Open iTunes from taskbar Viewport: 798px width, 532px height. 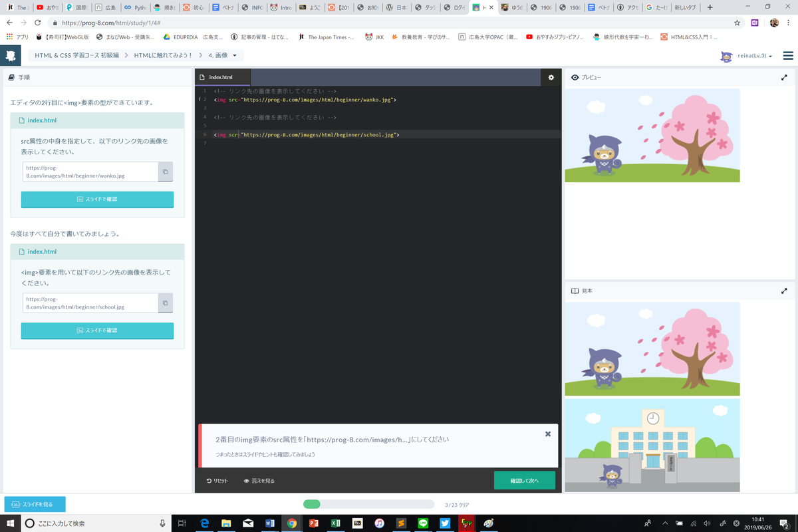point(379,523)
